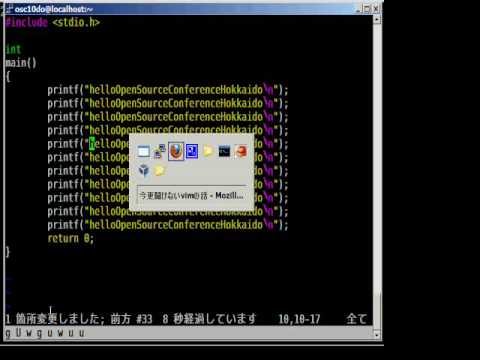Click the scrollbar down arrow in terminal
The height and width of the screenshot is (360, 480).
click(377, 335)
